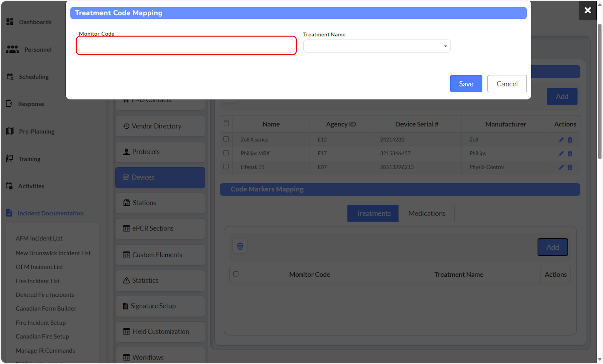The image size is (603, 364).
Task: Open the Canadian Fire Setup link
Action: pyautogui.click(x=42, y=336)
